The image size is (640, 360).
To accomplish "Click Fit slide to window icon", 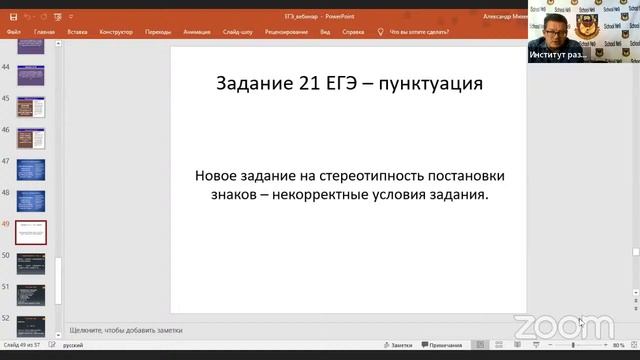I will click(634, 345).
